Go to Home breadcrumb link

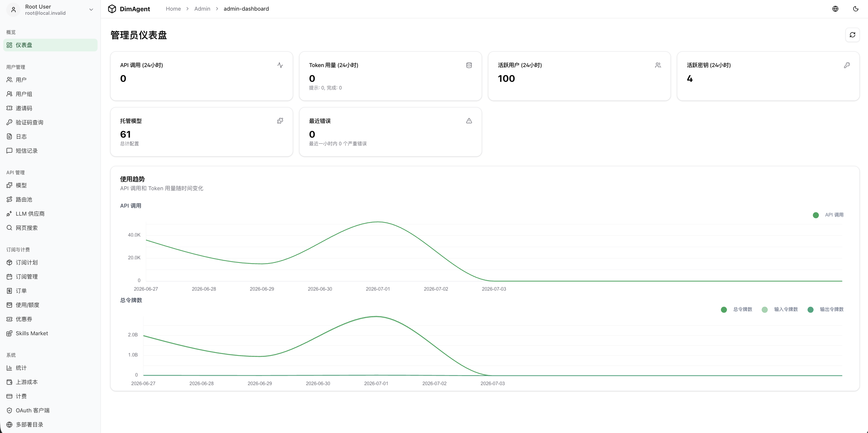coord(173,9)
